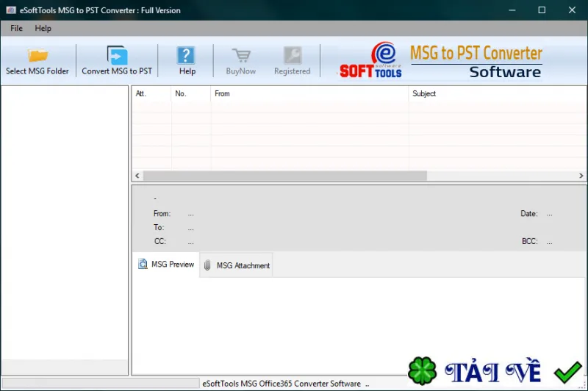The height and width of the screenshot is (391, 588).
Task: Open the File menu
Action: pos(16,28)
